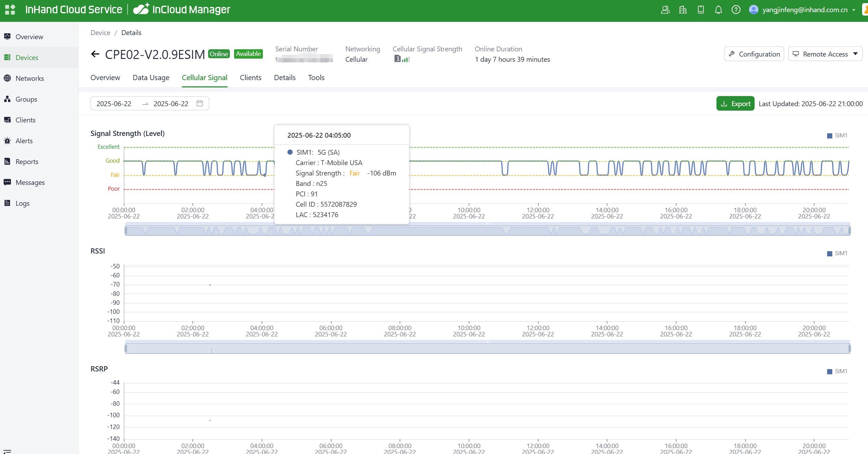Image resolution: width=868 pixels, height=454 pixels.
Task: Click the organization building icon
Action: click(683, 10)
